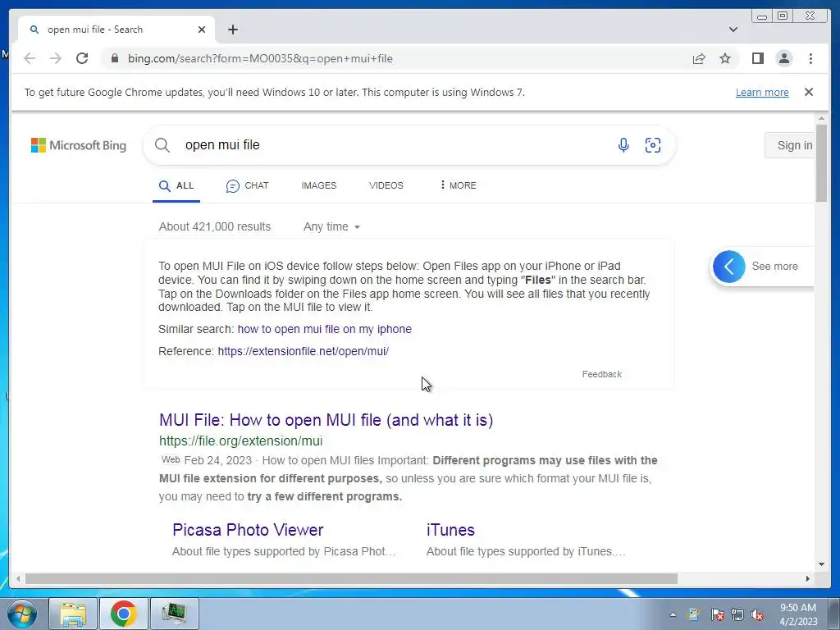The height and width of the screenshot is (630, 840).
Task: Open the monitor app taskbar icon
Action: click(174, 614)
